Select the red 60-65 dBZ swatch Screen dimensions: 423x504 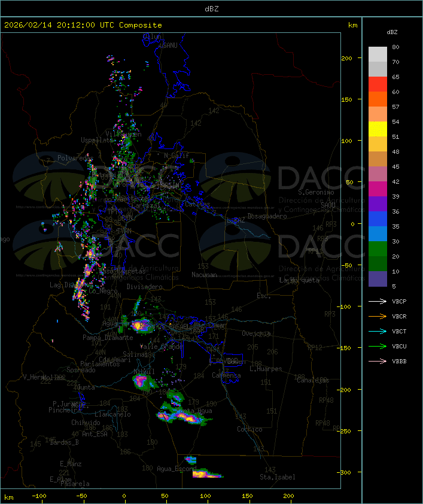(378, 84)
